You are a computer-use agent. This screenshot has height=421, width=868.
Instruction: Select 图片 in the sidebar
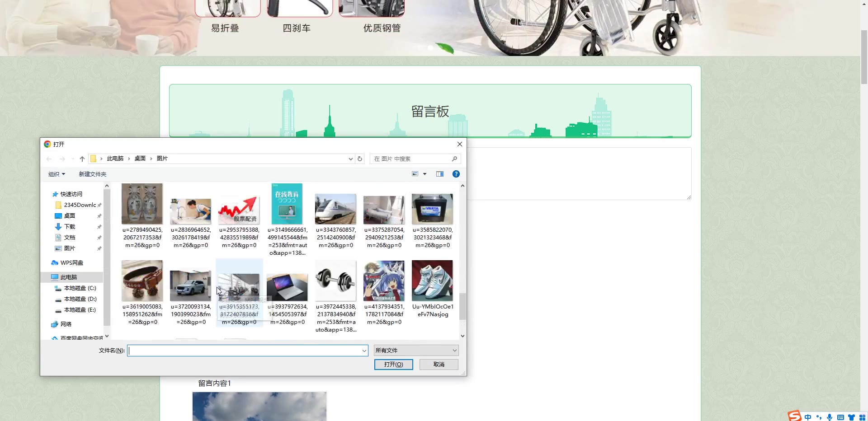coord(69,248)
